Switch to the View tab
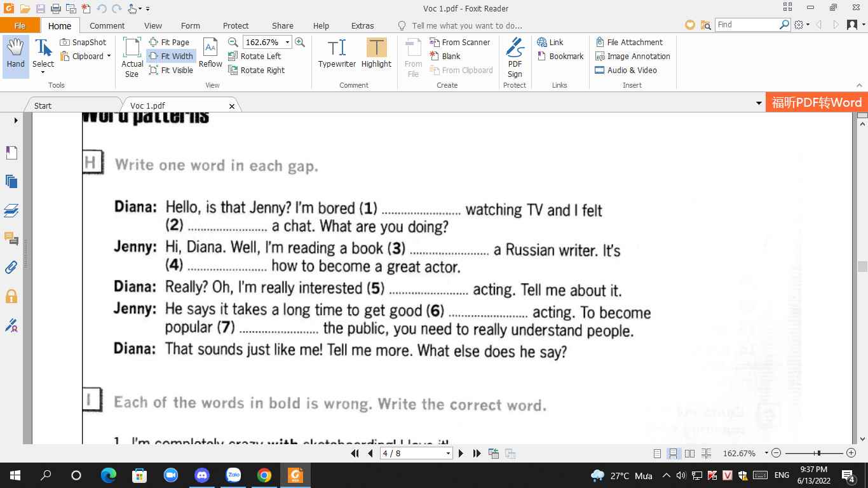The image size is (868, 488). click(x=153, y=25)
